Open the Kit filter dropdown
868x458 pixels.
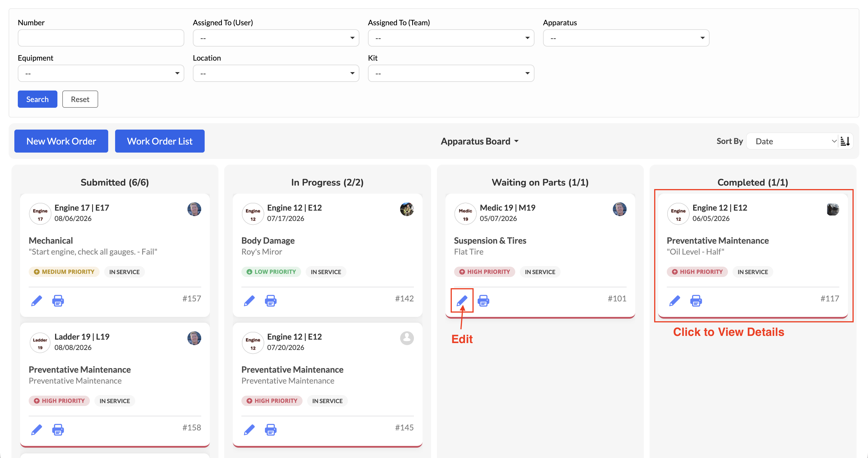pyautogui.click(x=451, y=73)
